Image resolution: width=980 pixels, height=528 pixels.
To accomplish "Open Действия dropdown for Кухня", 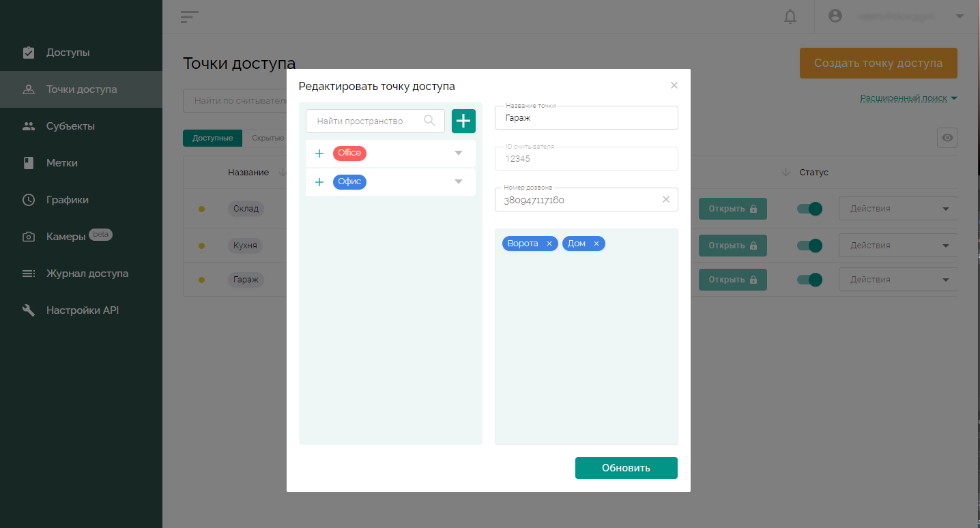I will coord(898,246).
